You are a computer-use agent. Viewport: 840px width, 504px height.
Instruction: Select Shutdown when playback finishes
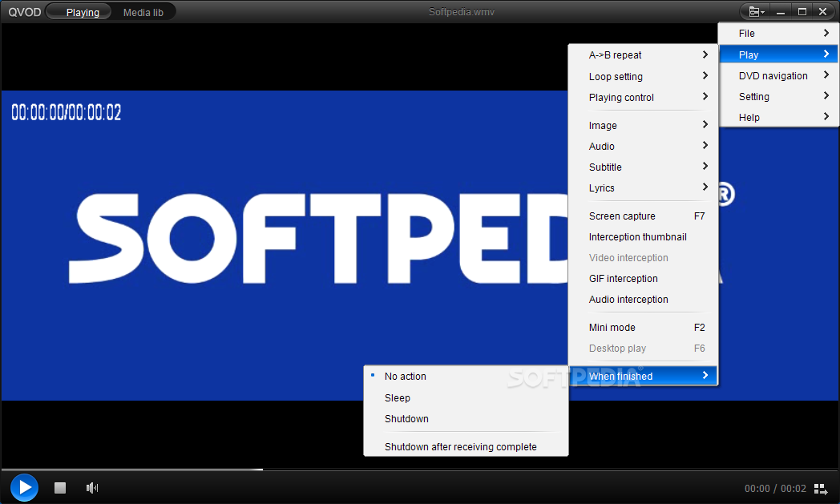[x=466, y=419]
